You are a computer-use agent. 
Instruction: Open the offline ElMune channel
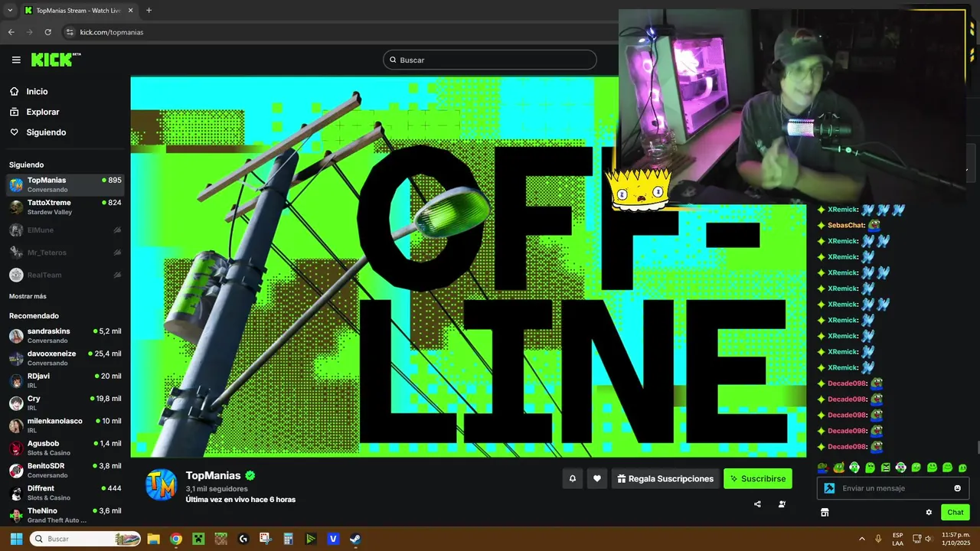pos(65,230)
